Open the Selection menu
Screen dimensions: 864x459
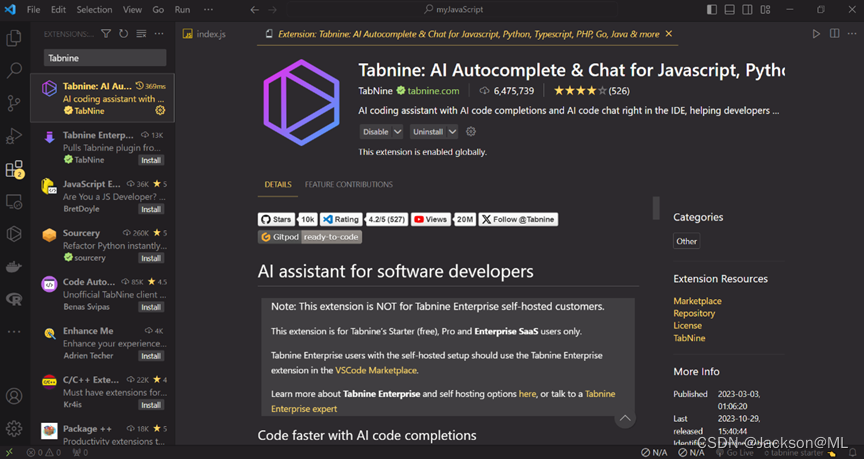tap(94, 10)
